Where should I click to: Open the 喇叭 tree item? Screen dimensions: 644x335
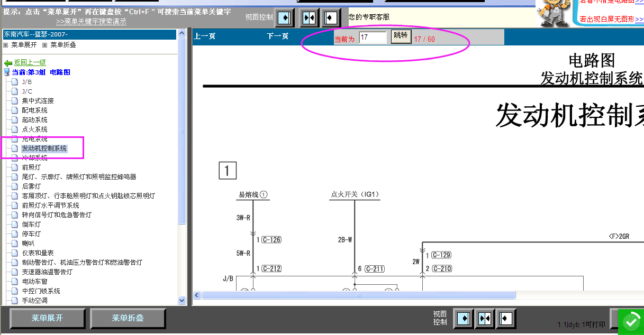28,244
